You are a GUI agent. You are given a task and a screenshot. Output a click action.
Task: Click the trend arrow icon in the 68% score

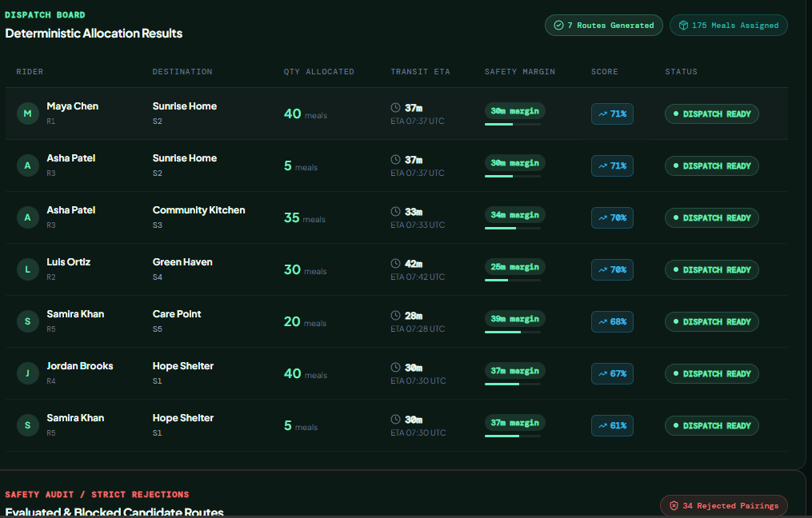click(602, 322)
